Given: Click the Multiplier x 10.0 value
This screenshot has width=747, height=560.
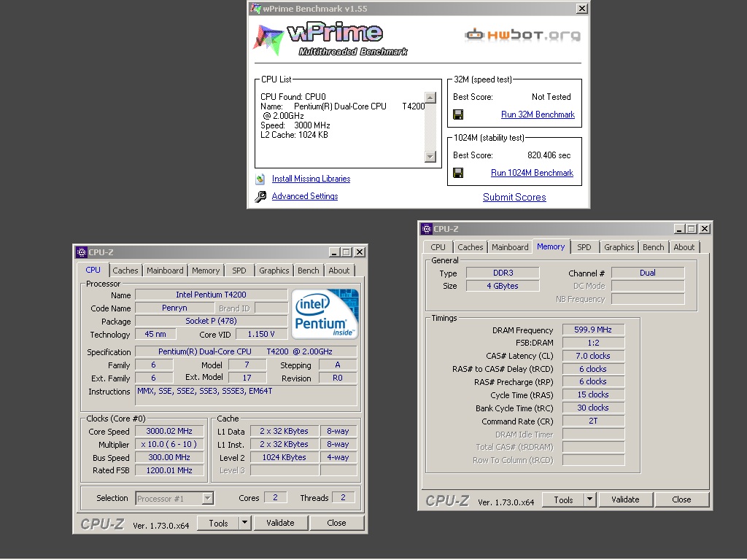Looking at the screenshot, I should tap(169, 444).
